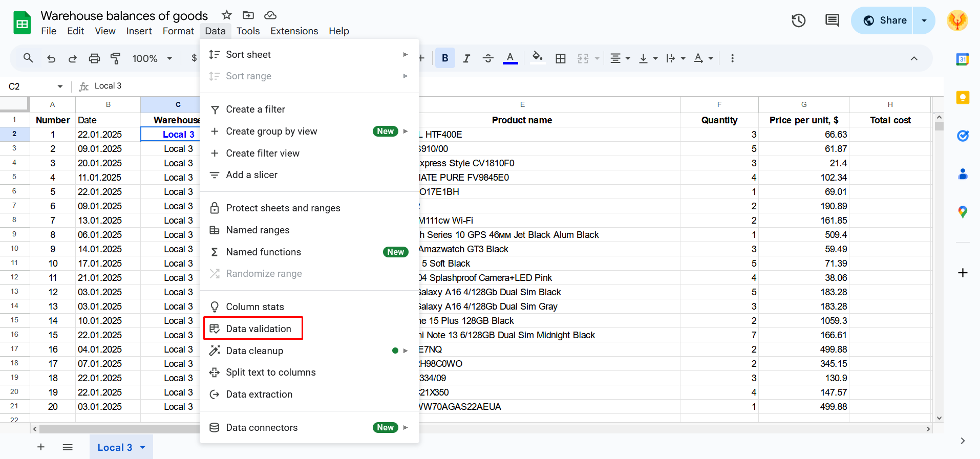Select the paint format roller icon
Image resolution: width=980 pixels, height=459 pixels.
(x=116, y=58)
